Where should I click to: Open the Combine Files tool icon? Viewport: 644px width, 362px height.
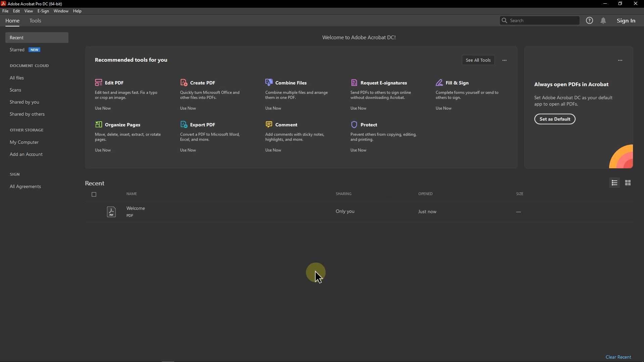point(269,82)
